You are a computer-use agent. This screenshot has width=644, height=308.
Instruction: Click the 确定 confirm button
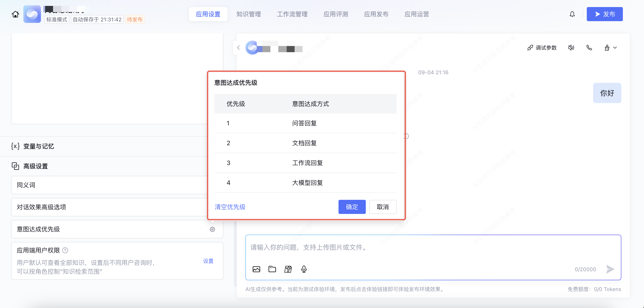click(x=352, y=207)
